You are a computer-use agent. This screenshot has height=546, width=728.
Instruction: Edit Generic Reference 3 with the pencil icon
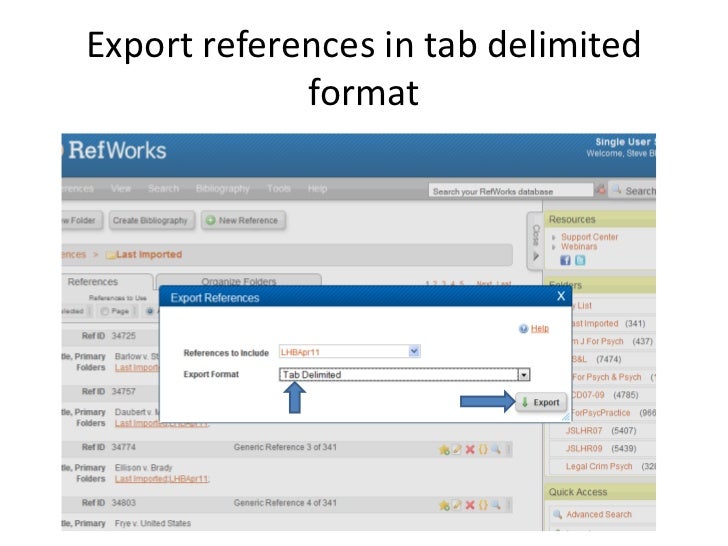point(457,449)
